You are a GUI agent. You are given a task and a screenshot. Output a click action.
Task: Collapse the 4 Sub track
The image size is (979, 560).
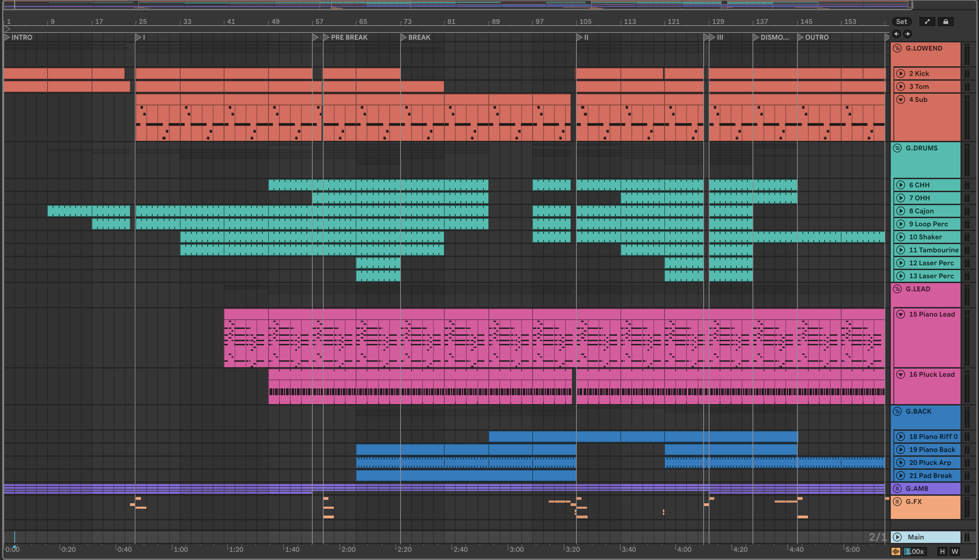pyautogui.click(x=900, y=99)
